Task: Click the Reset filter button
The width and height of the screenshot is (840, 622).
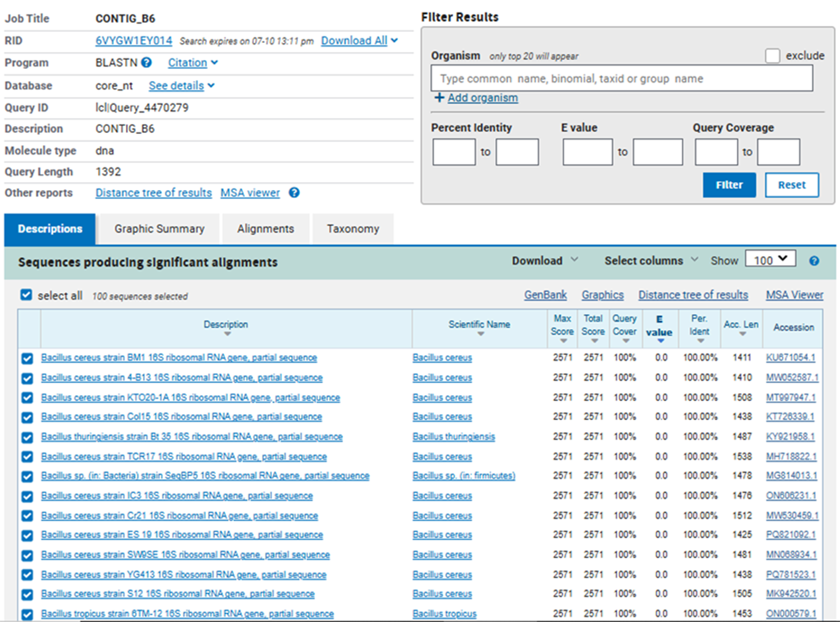Action: (791, 185)
